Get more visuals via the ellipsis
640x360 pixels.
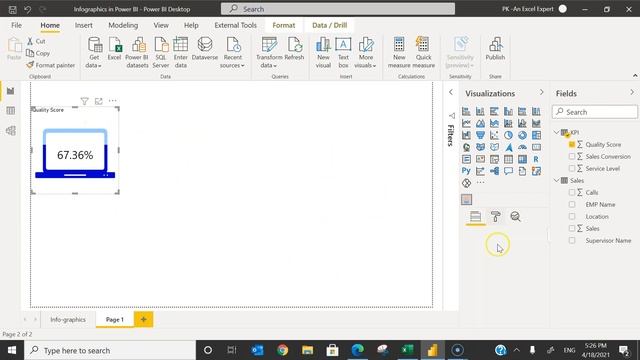[x=480, y=183]
